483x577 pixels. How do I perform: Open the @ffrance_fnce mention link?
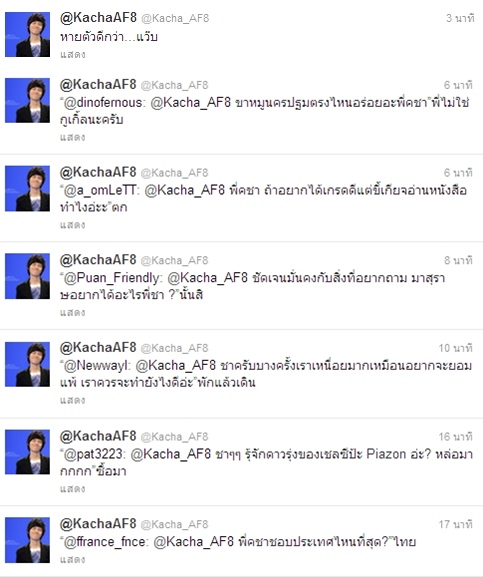(x=104, y=542)
